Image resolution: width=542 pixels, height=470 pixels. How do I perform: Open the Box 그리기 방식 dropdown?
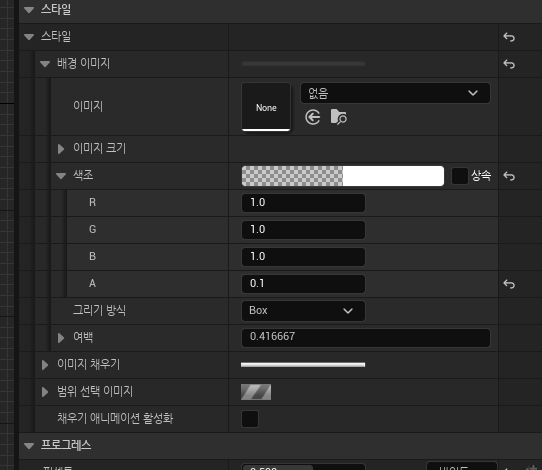(303, 311)
